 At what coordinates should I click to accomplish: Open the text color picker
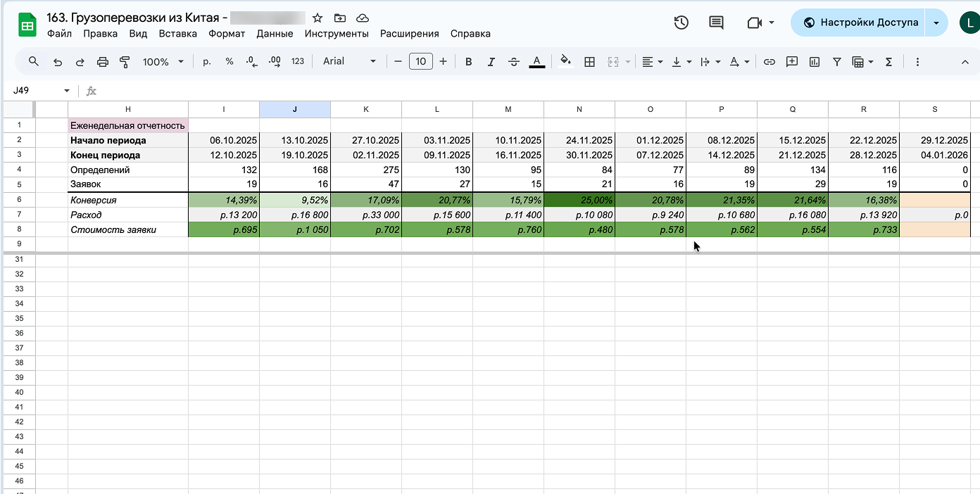point(537,62)
